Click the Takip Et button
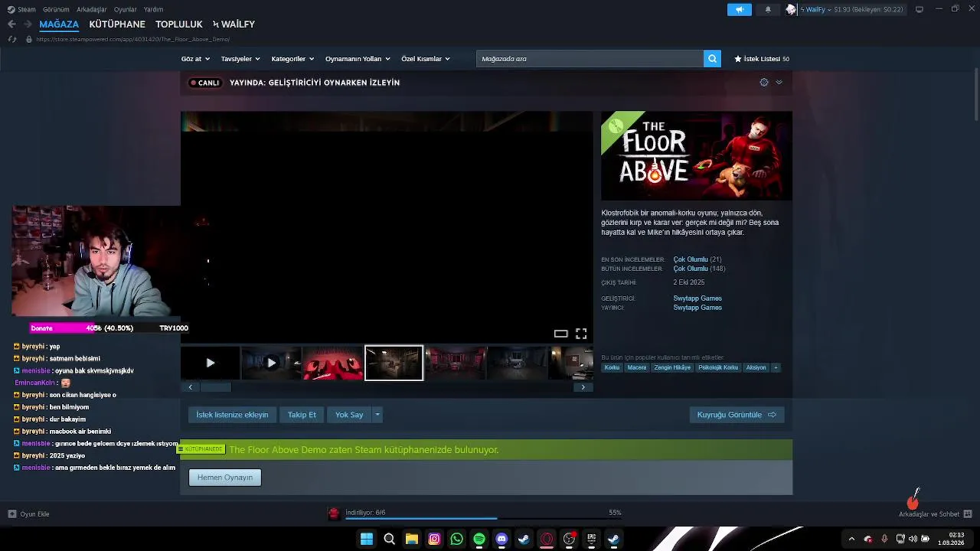Viewport: 980px width, 551px height. (x=302, y=415)
